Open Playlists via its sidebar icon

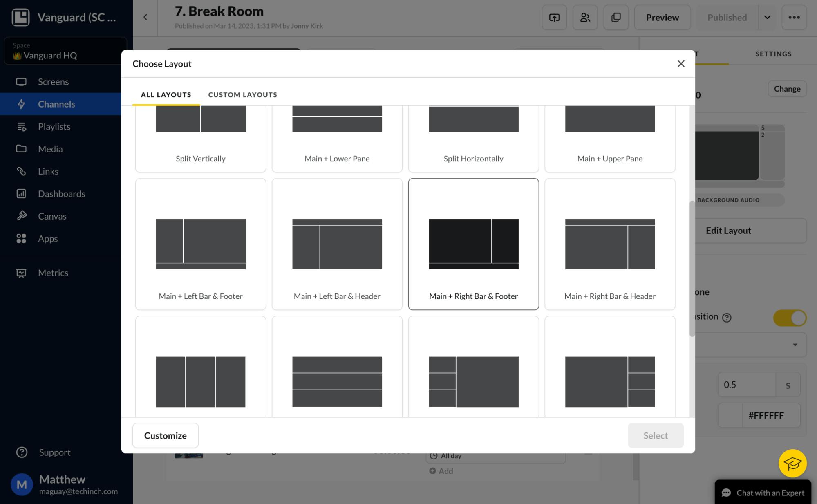pyautogui.click(x=21, y=127)
